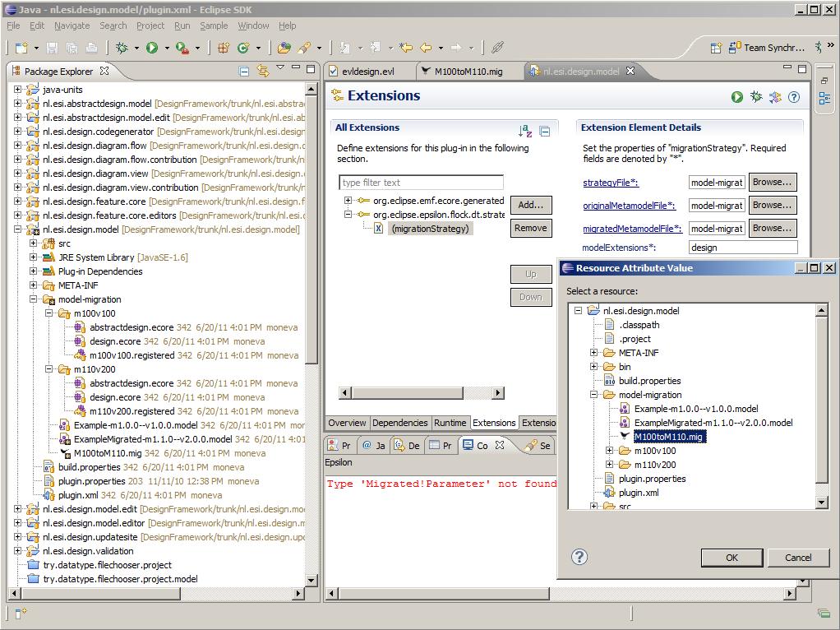Click the Package Explorer vertical scrollbar thumb
Viewport: 840px width, 630px height.
pos(312,230)
